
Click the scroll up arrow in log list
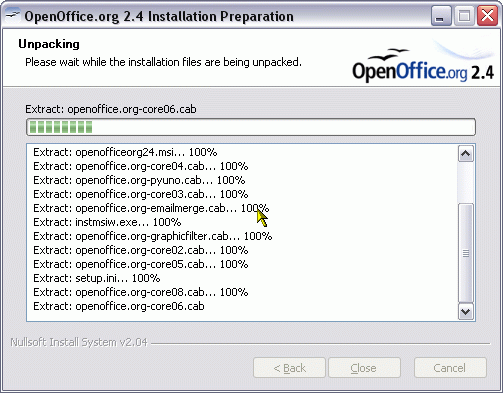[465, 154]
